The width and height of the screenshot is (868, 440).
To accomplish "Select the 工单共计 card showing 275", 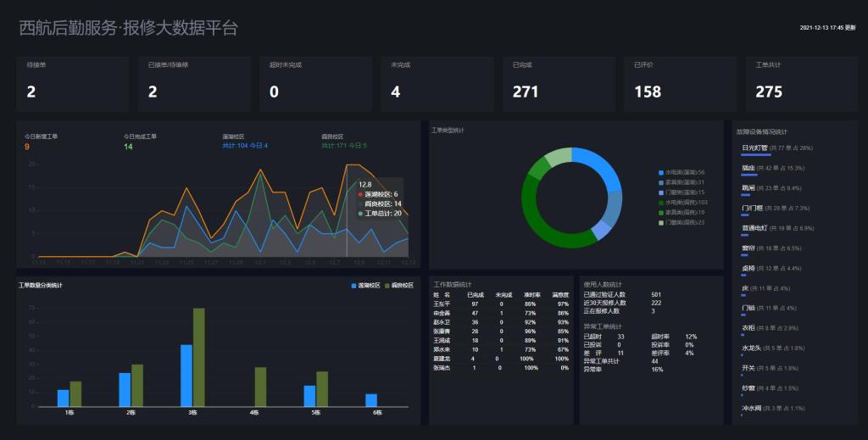I will [x=801, y=84].
